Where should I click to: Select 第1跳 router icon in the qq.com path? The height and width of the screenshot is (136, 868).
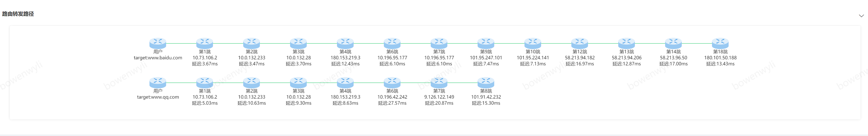tap(205, 82)
